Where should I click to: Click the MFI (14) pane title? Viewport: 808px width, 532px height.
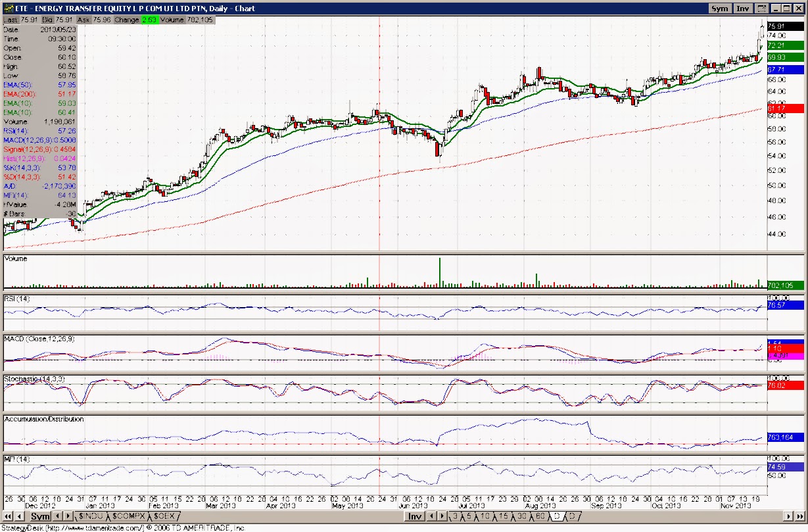(17, 458)
